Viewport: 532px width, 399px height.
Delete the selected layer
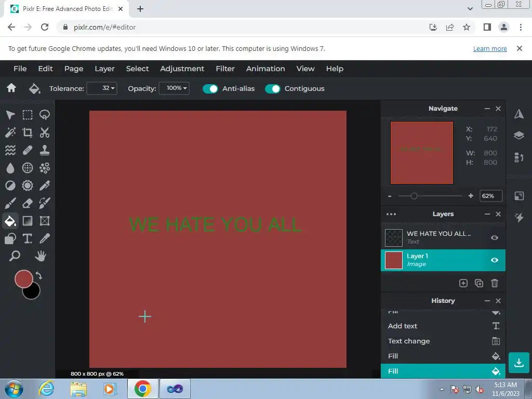tap(495, 283)
